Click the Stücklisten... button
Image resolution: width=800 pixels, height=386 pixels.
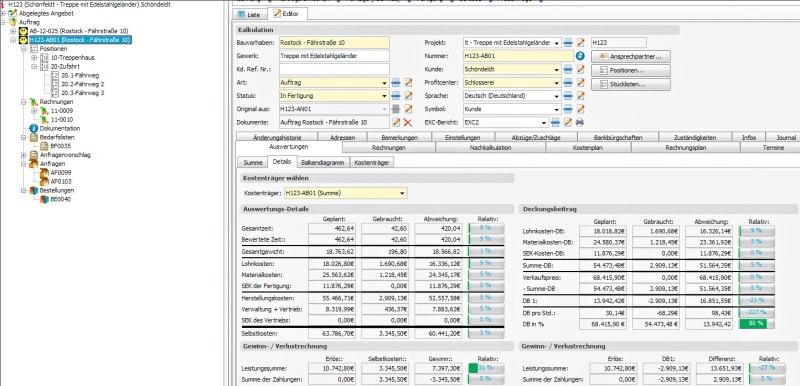click(x=631, y=84)
